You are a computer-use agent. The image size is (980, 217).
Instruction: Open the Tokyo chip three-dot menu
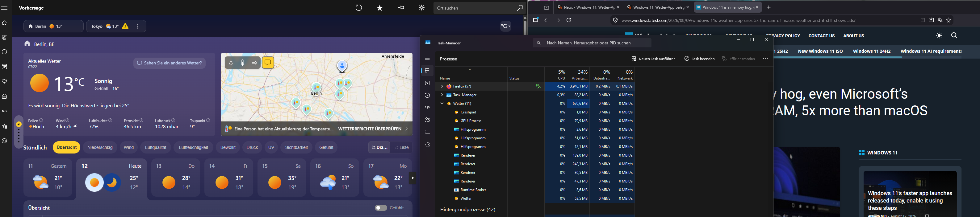click(137, 26)
